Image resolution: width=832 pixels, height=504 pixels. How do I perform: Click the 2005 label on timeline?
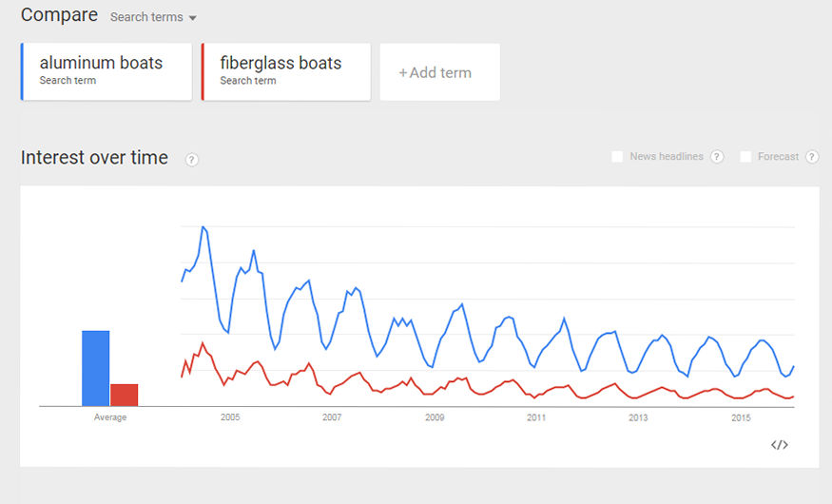point(230,417)
